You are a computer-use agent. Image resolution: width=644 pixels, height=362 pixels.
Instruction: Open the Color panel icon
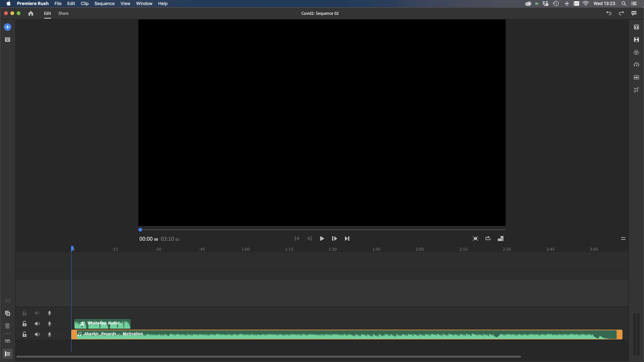click(636, 52)
